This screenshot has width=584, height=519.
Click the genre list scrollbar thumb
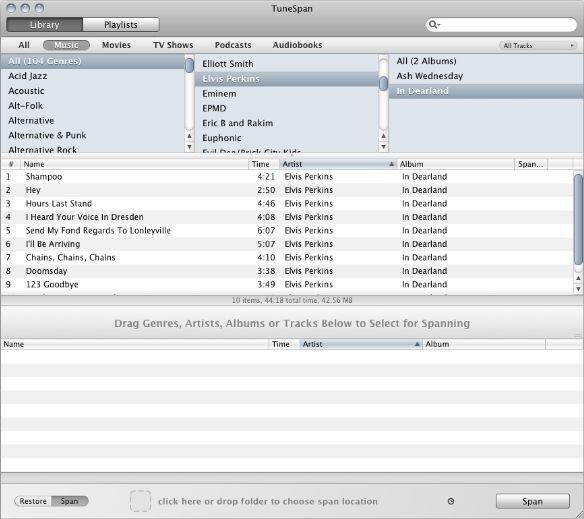pyautogui.click(x=190, y=65)
